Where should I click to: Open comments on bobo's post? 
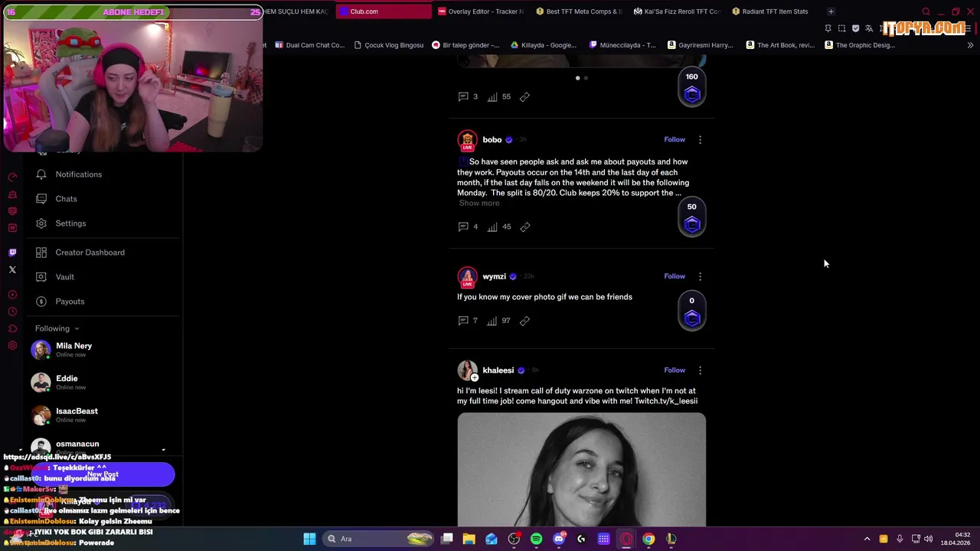463,227
